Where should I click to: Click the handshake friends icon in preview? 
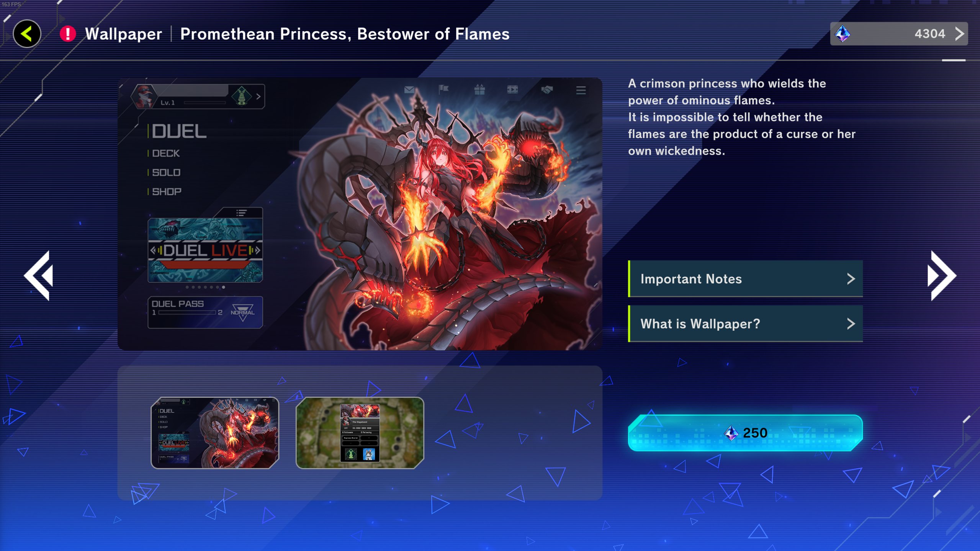(547, 90)
